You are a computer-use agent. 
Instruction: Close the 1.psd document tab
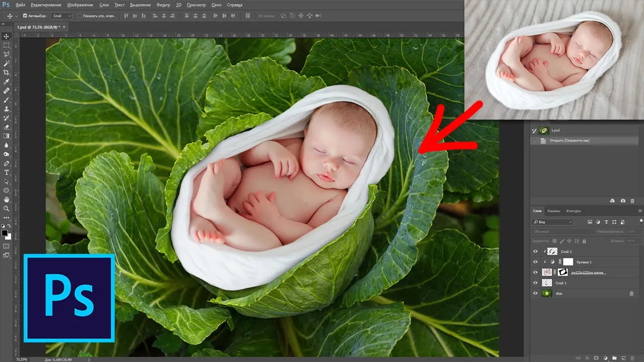(63, 27)
